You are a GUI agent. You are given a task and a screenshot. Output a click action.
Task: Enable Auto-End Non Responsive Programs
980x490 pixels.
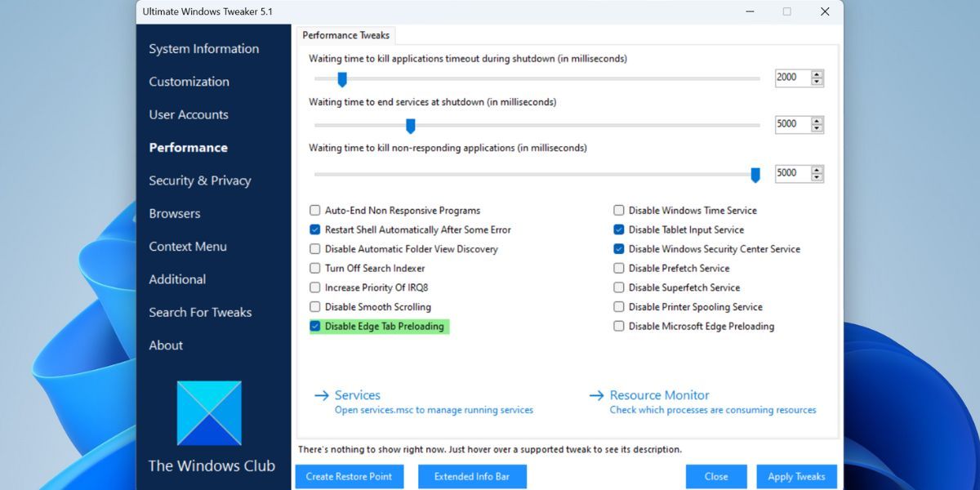(x=314, y=210)
